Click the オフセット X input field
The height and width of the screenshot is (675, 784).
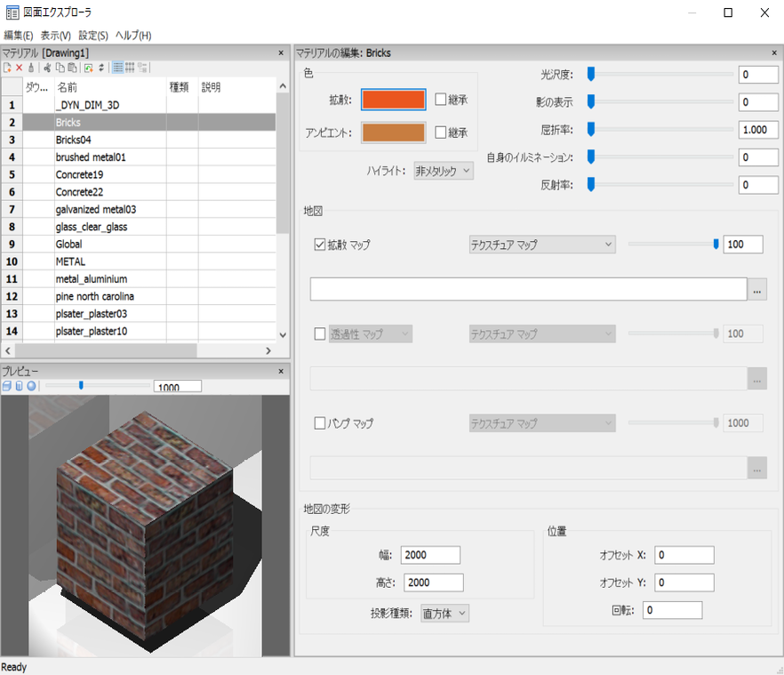click(684, 555)
